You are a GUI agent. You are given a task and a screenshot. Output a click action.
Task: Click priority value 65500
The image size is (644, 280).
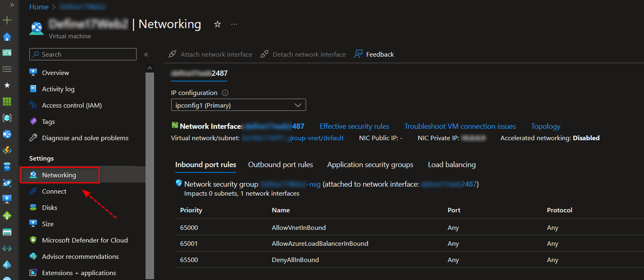(x=189, y=260)
